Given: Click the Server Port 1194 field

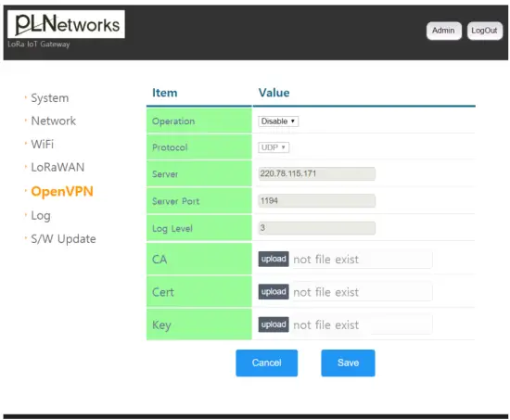Looking at the screenshot, I should (x=317, y=200).
